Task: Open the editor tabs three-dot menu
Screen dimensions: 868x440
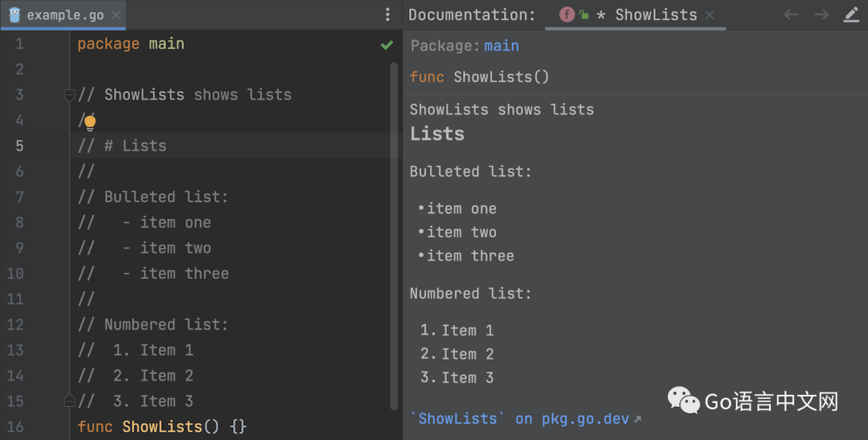Action: click(387, 14)
